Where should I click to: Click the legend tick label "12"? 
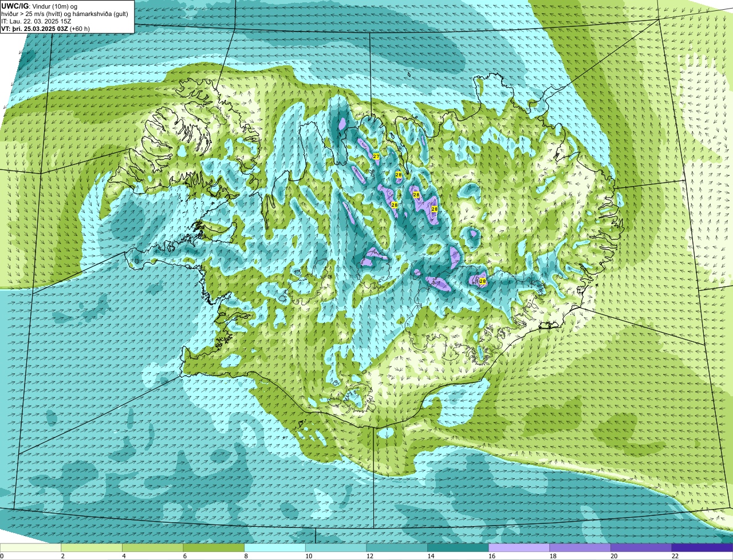click(370, 556)
